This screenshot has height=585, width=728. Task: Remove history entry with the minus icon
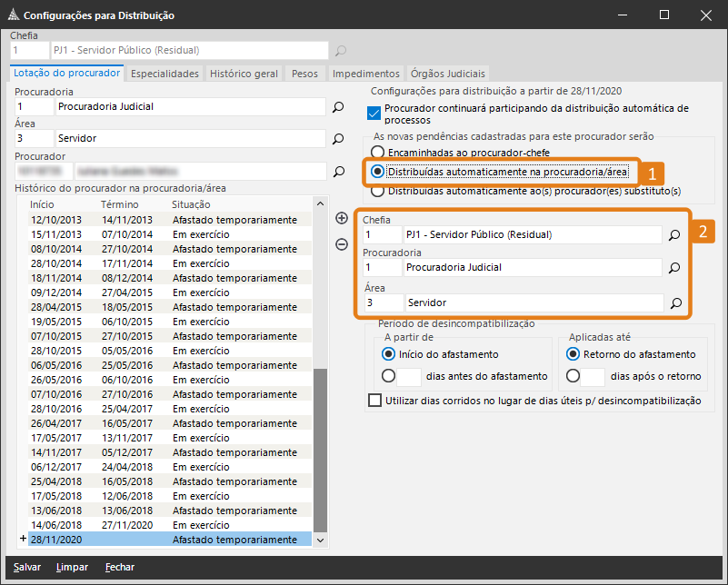coord(342,243)
